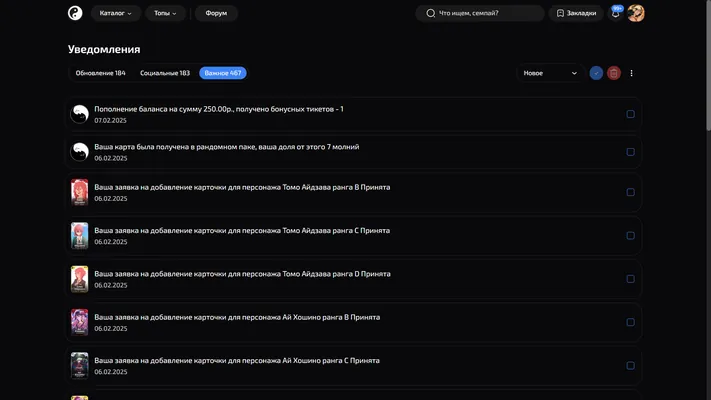Click the 07.02.2025 date label
The image size is (711, 400).
point(110,121)
